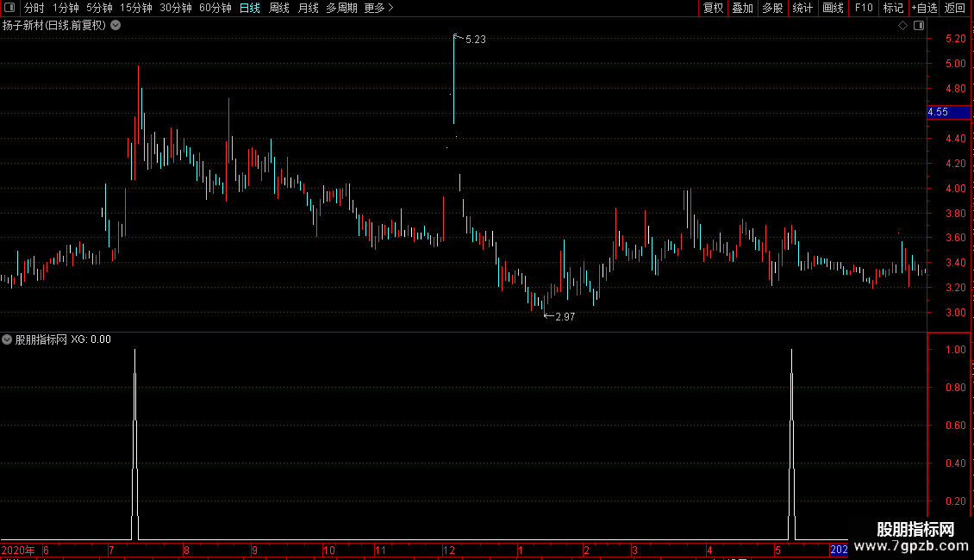The height and width of the screenshot is (560, 974).
Task: Switch to 周线 weekly chart
Action: click(x=279, y=8)
